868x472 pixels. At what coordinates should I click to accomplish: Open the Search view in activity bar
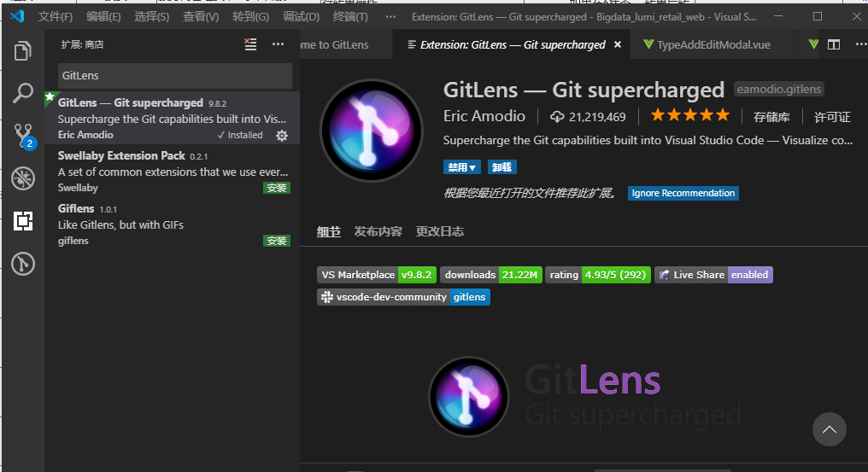(x=23, y=93)
